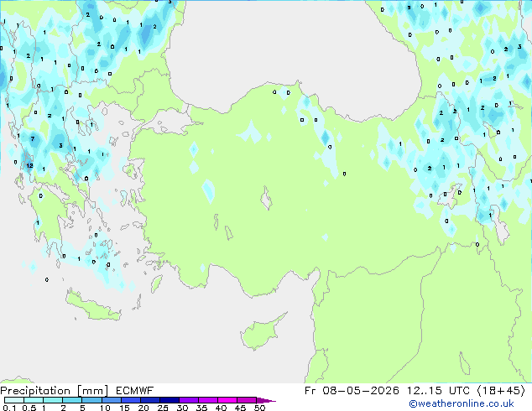Click the 0.1 mm legend color swatch
Screen dimensions: 532x411
pos(14,400)
